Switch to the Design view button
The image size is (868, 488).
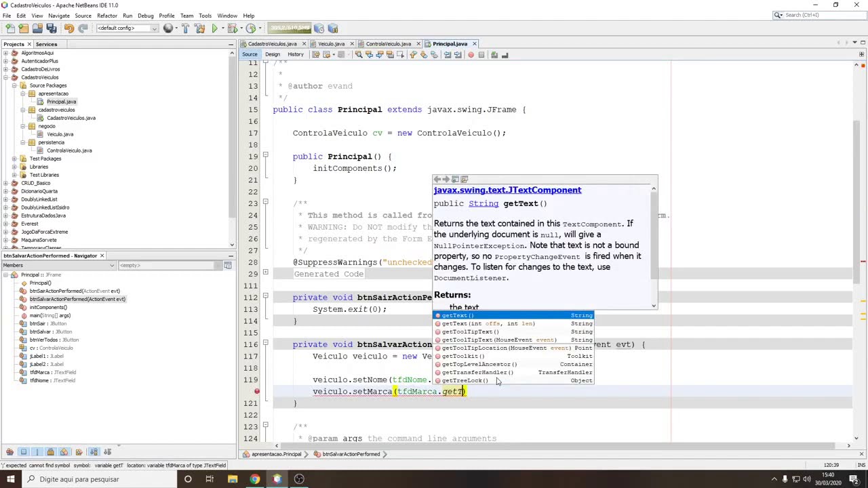tap(273, 54)
